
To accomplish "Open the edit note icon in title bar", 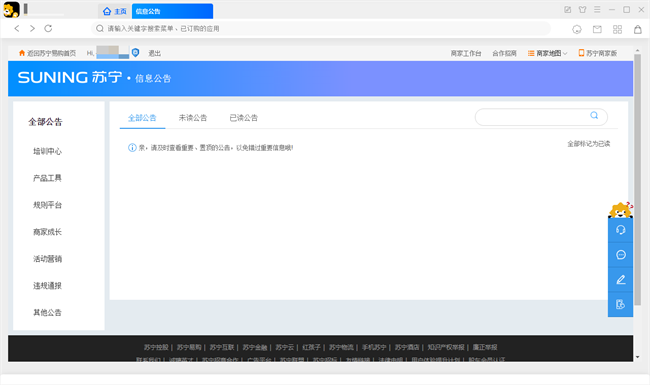I will [x=568, y=10].
